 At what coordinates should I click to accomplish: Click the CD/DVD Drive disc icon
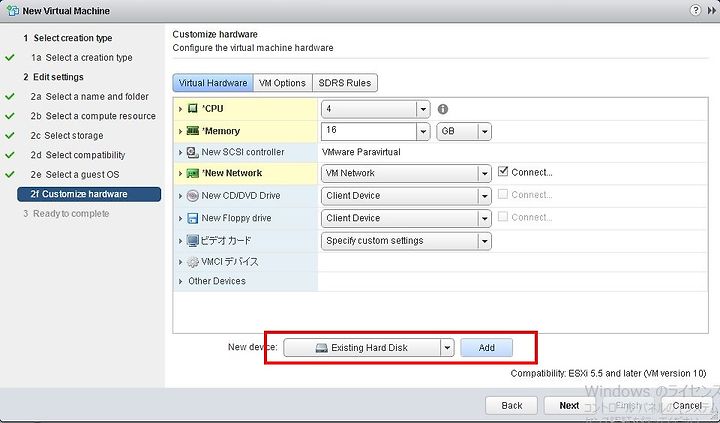pos(192,196)
